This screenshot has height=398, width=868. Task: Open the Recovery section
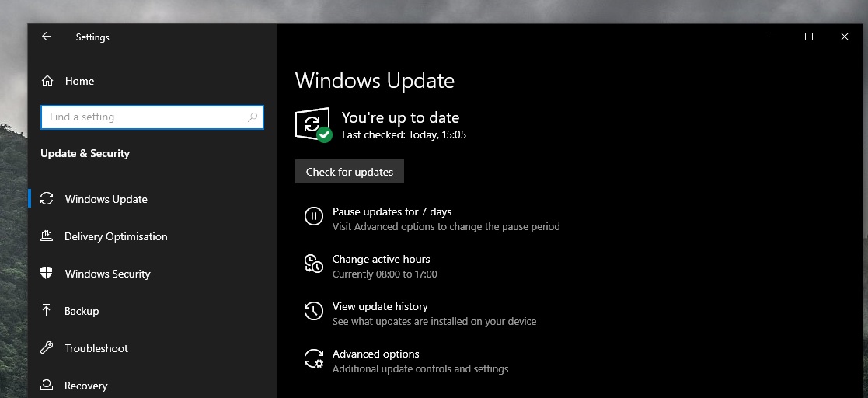(x=85, y=386)
